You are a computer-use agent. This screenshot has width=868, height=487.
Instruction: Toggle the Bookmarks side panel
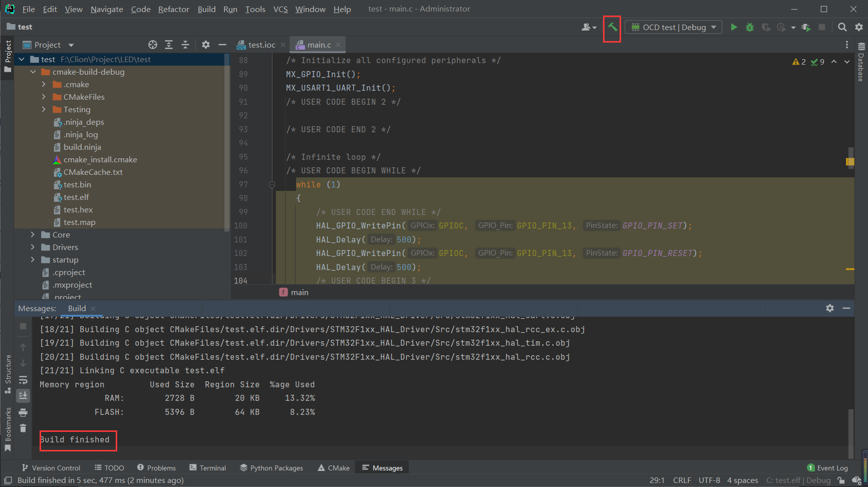tap(8, 429)
